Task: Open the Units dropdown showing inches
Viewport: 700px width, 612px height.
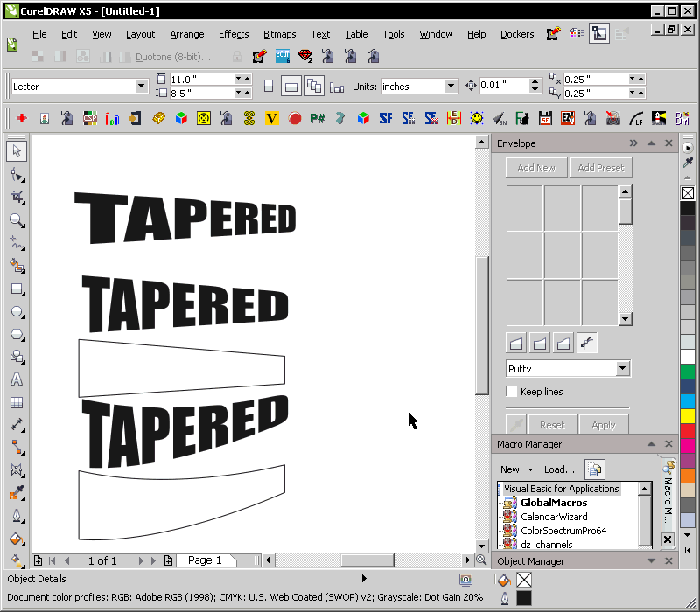Action: point(451,86)
